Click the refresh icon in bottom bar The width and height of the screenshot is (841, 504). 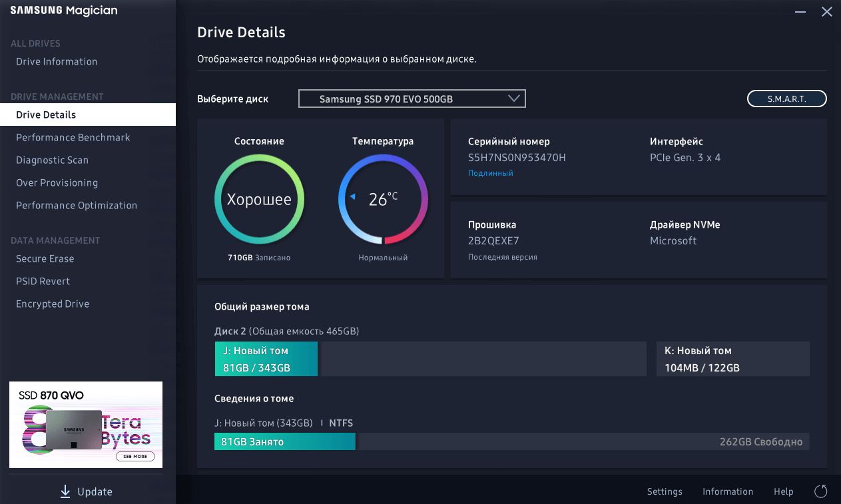[821, 491]
